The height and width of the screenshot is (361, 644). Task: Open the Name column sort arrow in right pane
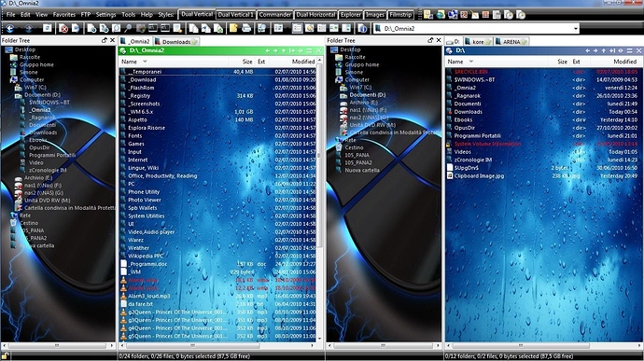coord(470,62)
